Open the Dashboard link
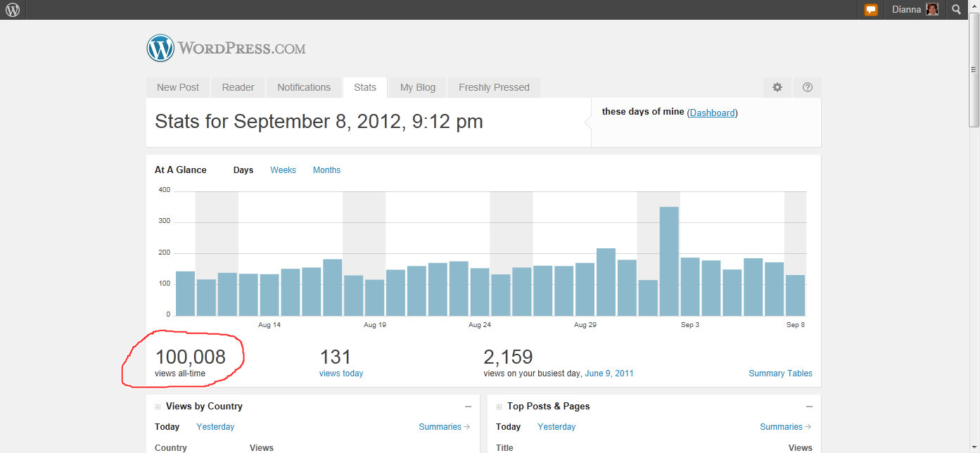The height and width of the screenshot is (453, 980). 712,113
